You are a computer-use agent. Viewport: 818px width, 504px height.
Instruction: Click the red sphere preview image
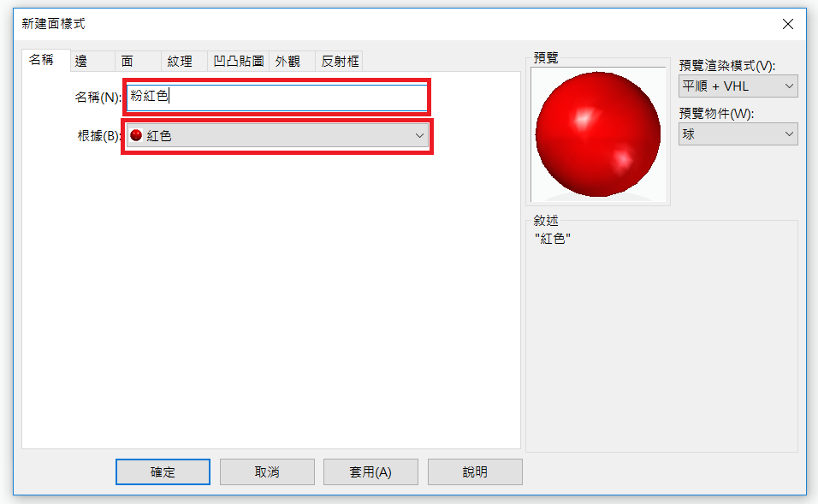point(598,134)
